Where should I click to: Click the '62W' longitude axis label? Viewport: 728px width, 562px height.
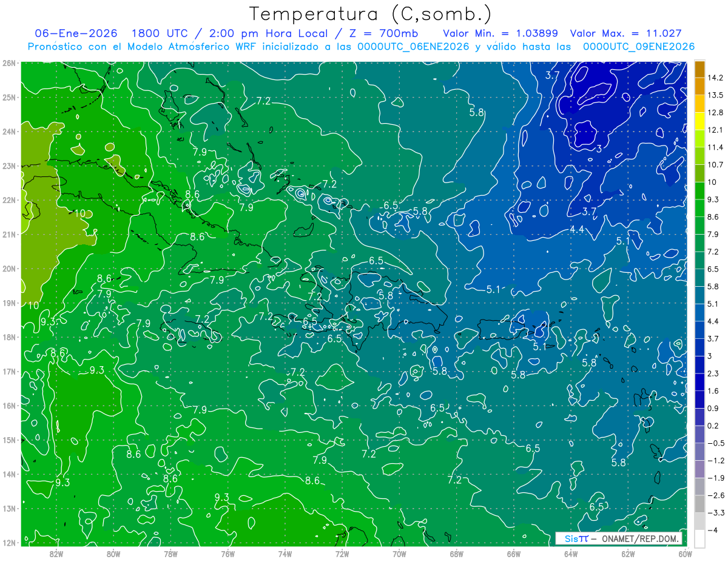coord(628,554)
